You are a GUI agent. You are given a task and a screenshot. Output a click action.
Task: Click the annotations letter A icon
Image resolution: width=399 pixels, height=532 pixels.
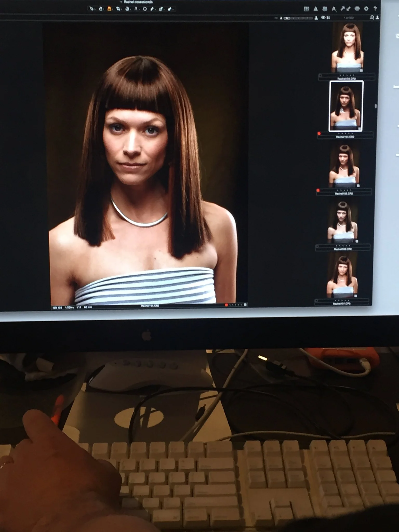click(334, 9)
